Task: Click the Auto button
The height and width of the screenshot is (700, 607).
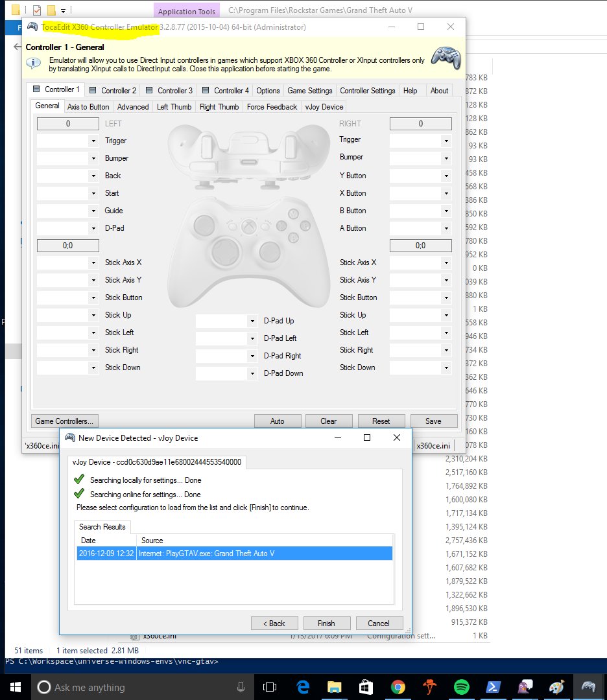Action: pyautogui.click(x=278, y=421)
